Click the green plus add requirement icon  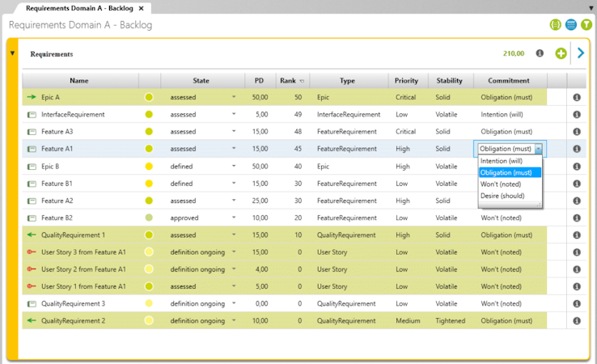pos(561,53)
